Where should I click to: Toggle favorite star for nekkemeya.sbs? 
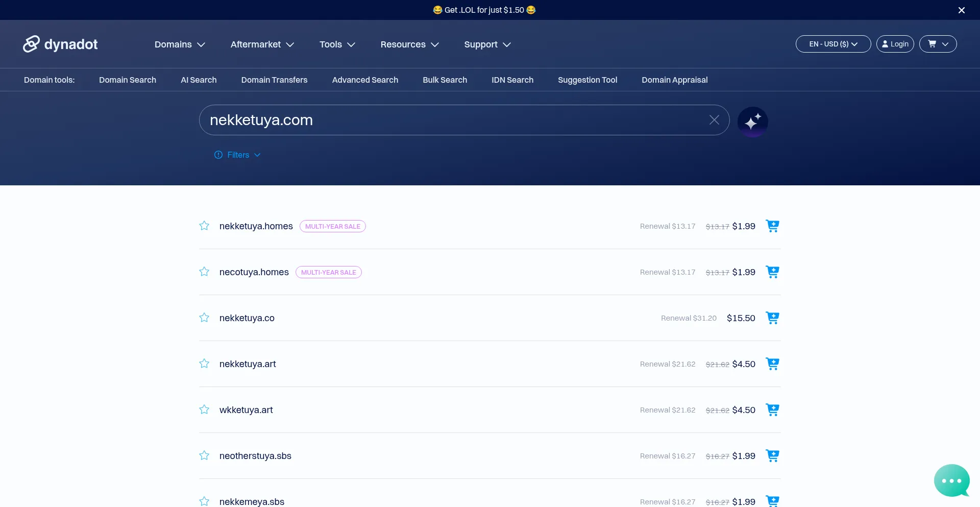pos(204,501)
